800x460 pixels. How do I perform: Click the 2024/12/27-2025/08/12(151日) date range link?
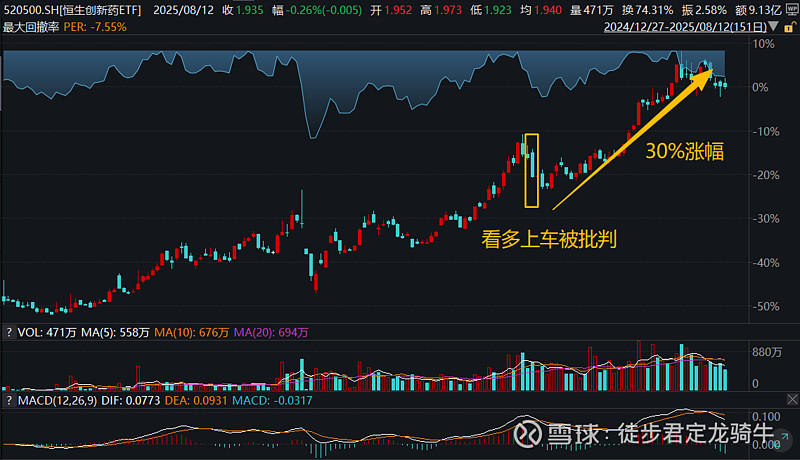[x=685, y=27]
